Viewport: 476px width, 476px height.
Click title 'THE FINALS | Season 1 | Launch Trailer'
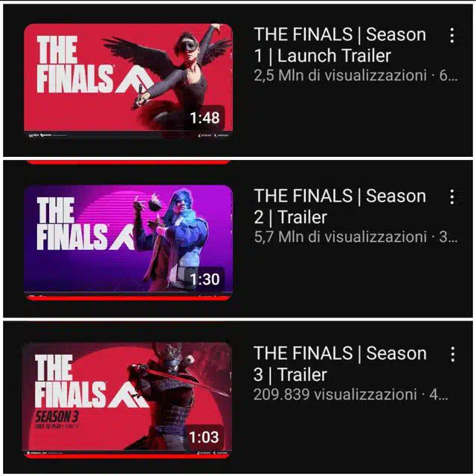coord(340,45)
